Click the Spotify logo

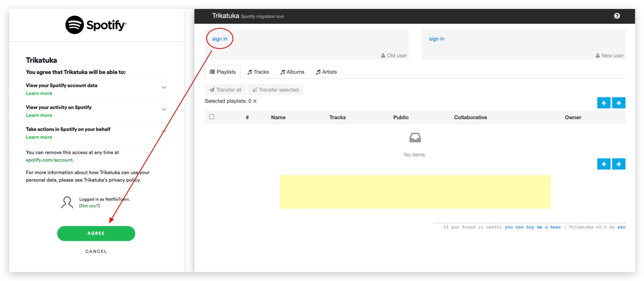pos(96,25)
